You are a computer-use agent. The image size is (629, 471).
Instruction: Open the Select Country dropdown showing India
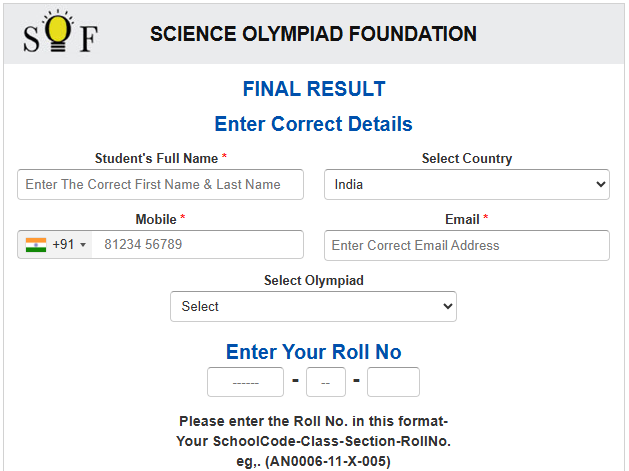(x=466, y=184)
